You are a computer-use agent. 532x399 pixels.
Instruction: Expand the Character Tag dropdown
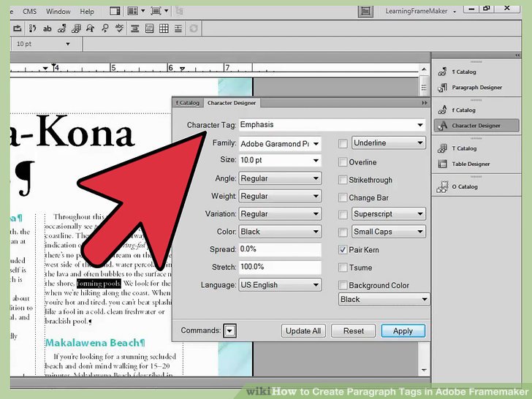click(x=420, y=125)
